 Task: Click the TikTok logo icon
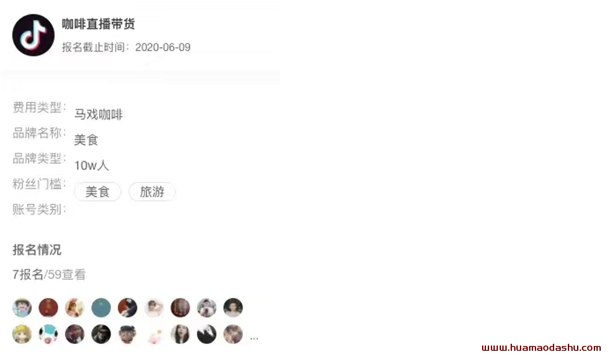pos(33,35)
